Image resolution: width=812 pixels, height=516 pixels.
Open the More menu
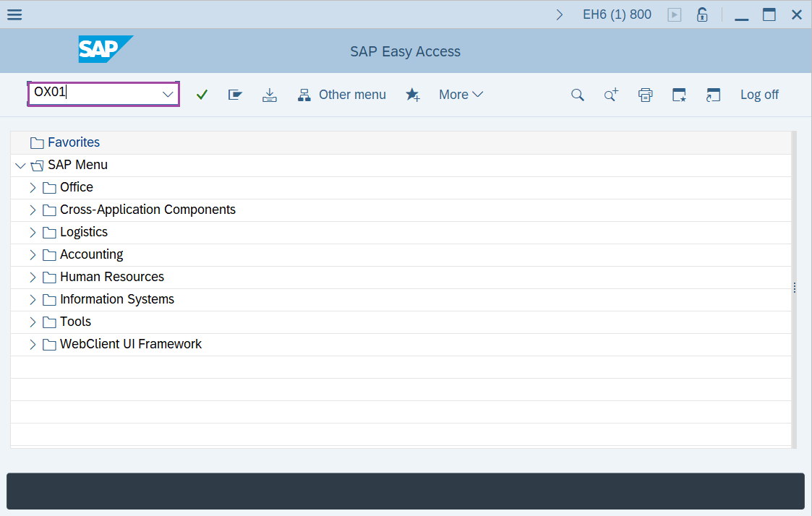click(x=461, y=94)
